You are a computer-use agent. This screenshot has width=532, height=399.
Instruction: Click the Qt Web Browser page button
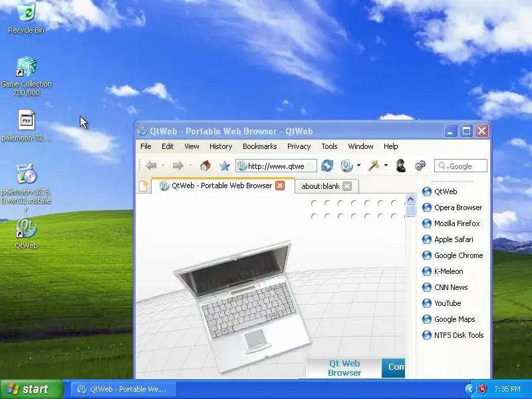344,368
